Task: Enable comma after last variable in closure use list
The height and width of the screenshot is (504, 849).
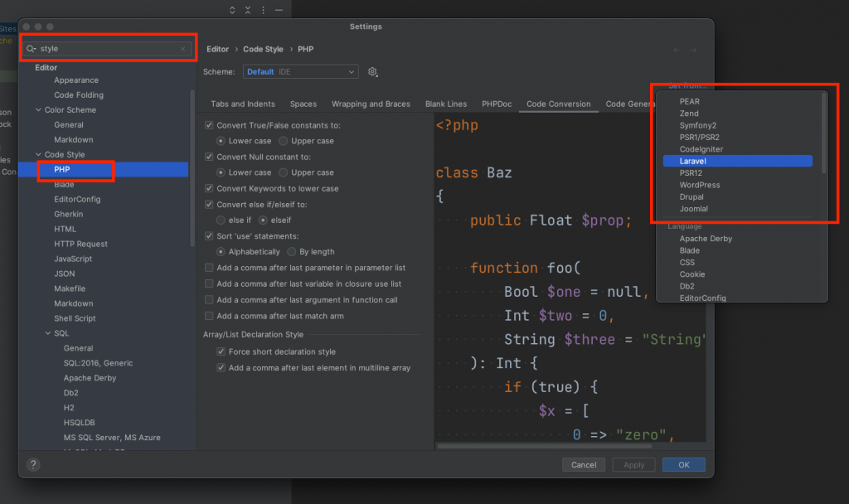Action: click(209, 283)
